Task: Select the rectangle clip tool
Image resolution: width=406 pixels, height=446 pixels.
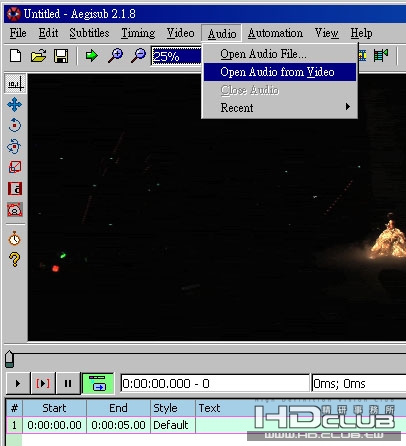Action: [15, 188]
